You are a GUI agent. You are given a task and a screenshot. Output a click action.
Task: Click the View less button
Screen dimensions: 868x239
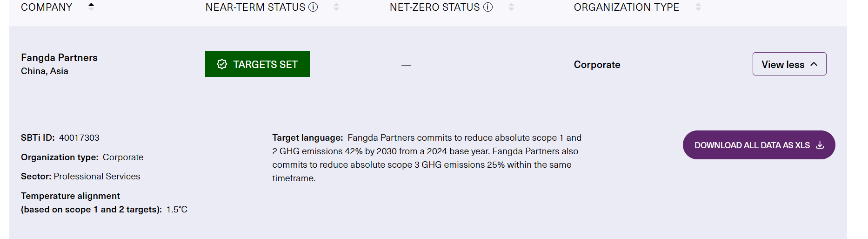[x=789, y=64]
